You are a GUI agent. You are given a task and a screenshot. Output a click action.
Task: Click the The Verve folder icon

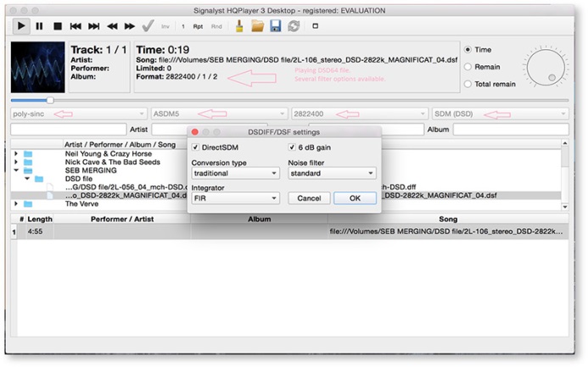coord(28,204)
